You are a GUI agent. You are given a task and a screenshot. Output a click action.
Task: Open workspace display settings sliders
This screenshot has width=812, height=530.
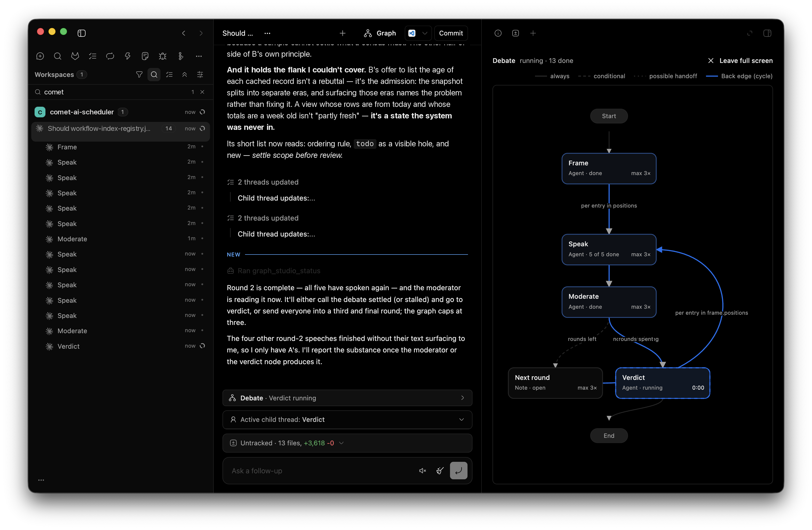pos(200,74)
